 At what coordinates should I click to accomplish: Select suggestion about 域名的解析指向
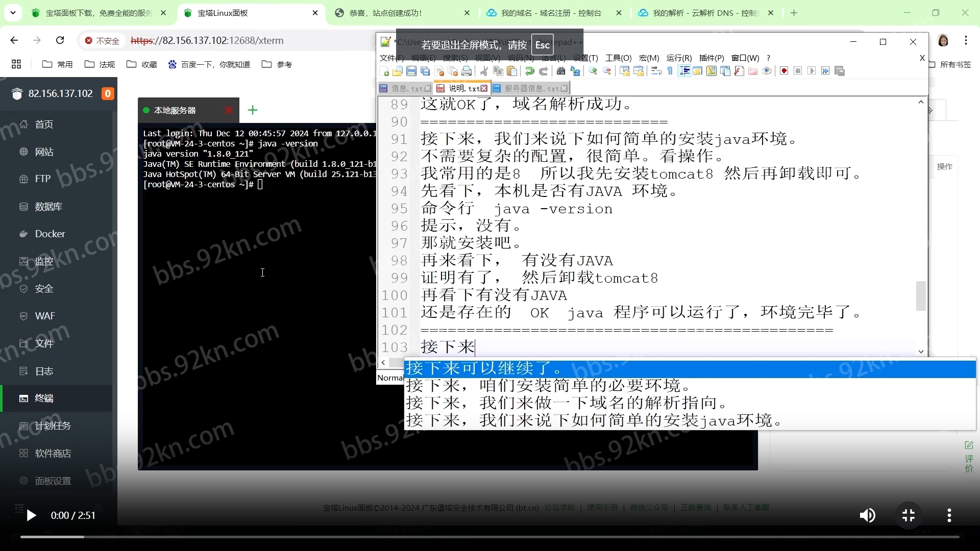pyautogui.click(x=690, y=404)
